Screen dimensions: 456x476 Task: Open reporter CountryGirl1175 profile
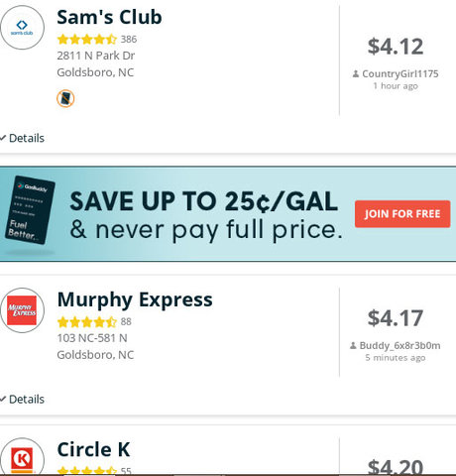[x=400, y=73]
